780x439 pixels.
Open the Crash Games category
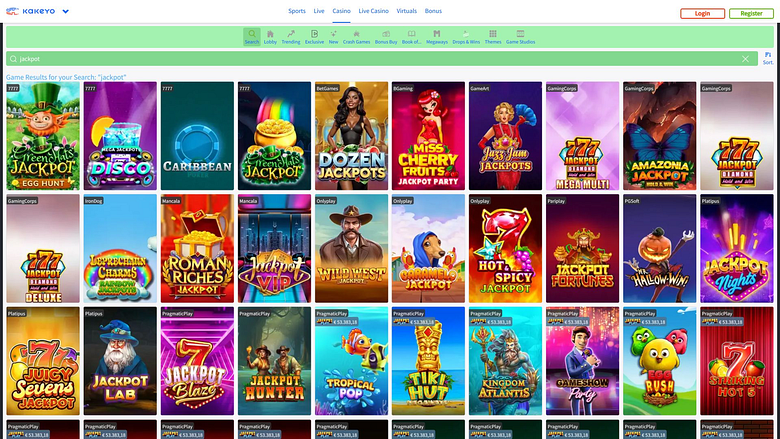coord(356,37)
